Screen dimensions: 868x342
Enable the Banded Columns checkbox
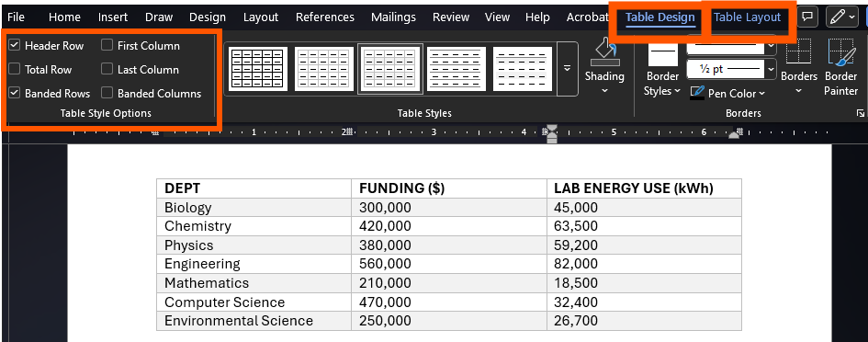tap(107, 93)
